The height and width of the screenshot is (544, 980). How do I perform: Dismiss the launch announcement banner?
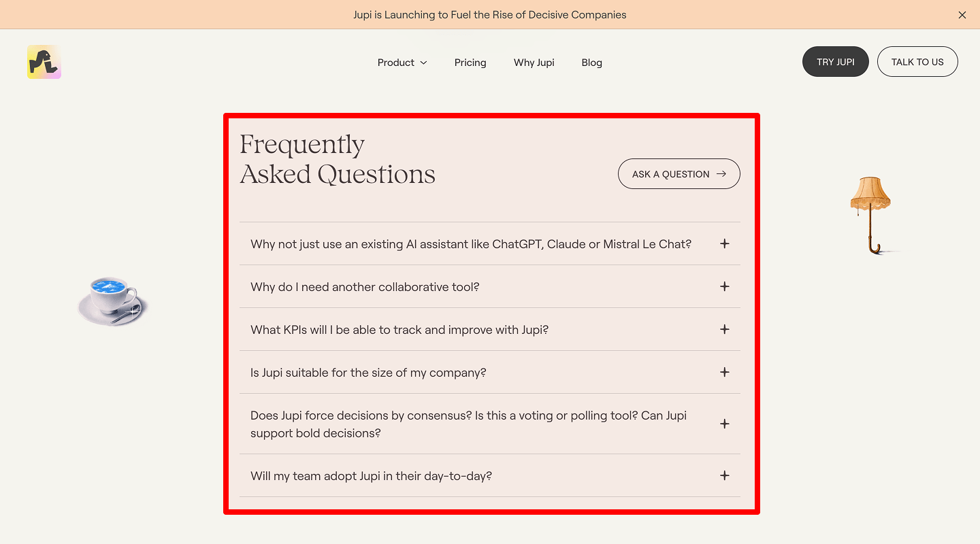(962, 14)
